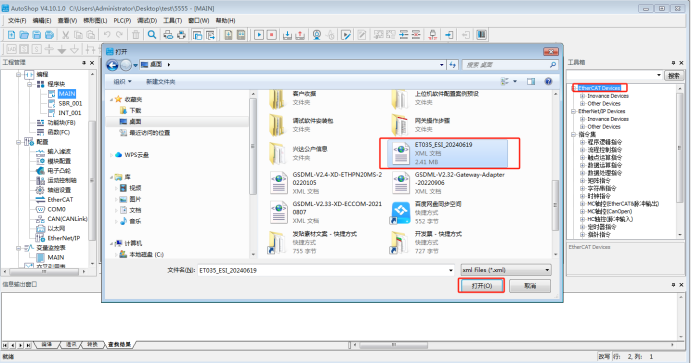The image size is (691, 363).
Task: Click the preview pane icon in dialog
Action: 531,81
